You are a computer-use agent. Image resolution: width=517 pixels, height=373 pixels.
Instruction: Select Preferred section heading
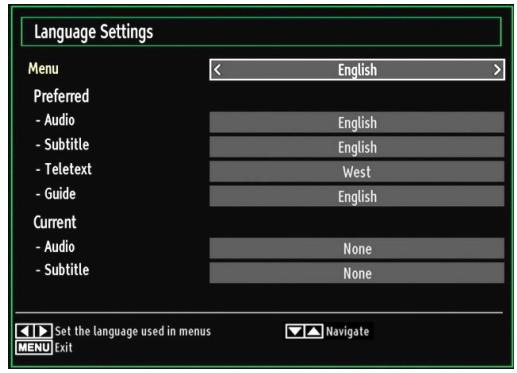tap(61, 96)
